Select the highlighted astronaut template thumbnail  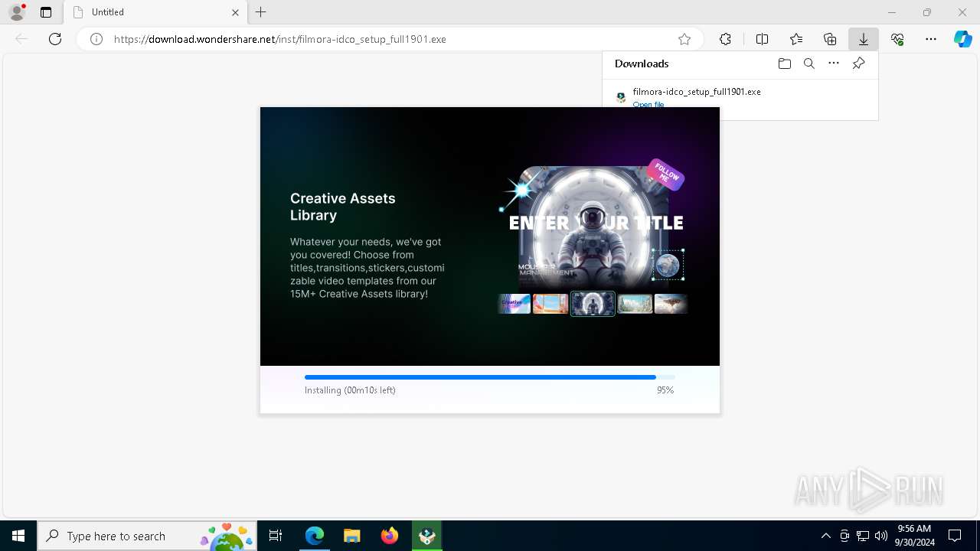[x=593, y=304]
